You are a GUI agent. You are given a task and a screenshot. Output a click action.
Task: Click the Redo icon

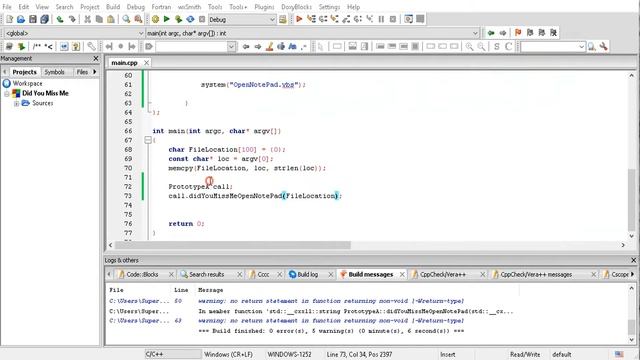click(x=72, y=19)
